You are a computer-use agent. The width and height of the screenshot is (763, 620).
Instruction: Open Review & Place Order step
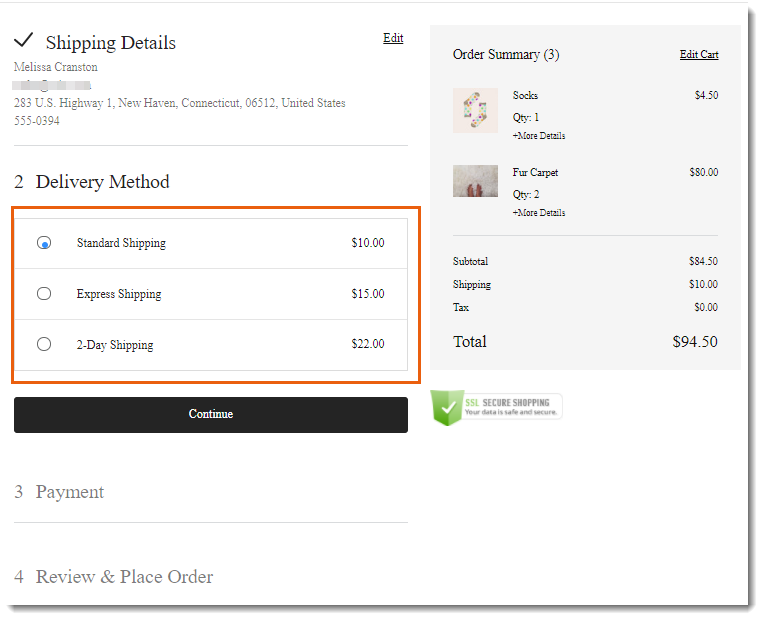pyautogui.click(x=124, y=577)
